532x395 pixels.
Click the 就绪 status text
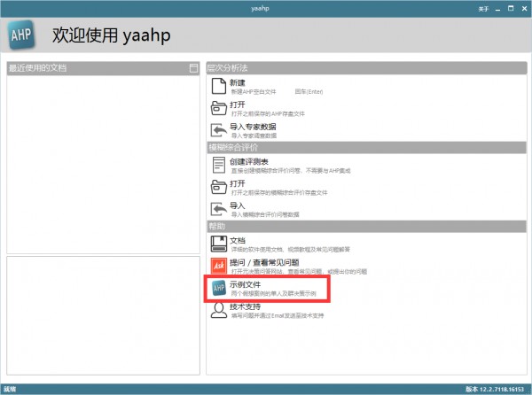10,389
